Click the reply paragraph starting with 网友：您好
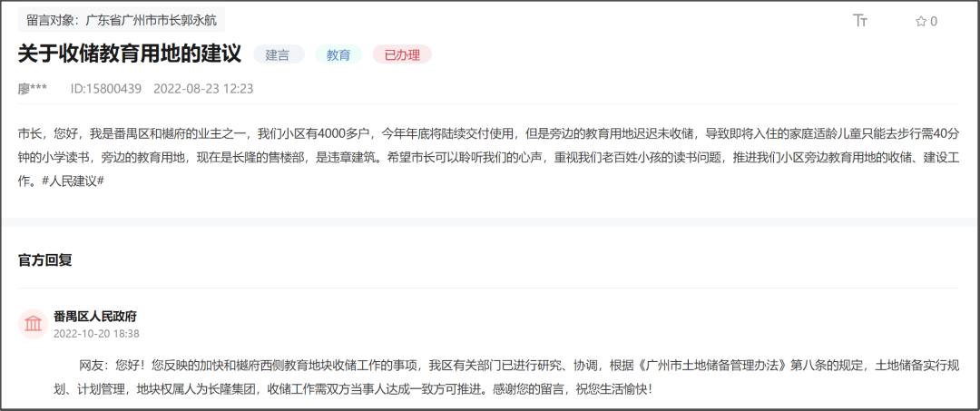The image size is (980, 411). pos(505,377)
